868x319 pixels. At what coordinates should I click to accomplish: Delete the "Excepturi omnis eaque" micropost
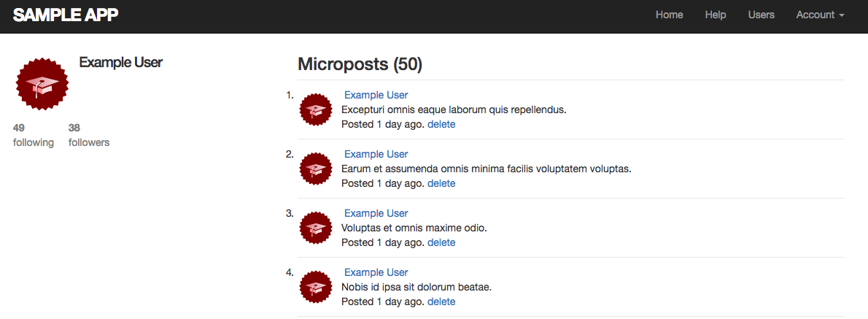tap(441, 124)
